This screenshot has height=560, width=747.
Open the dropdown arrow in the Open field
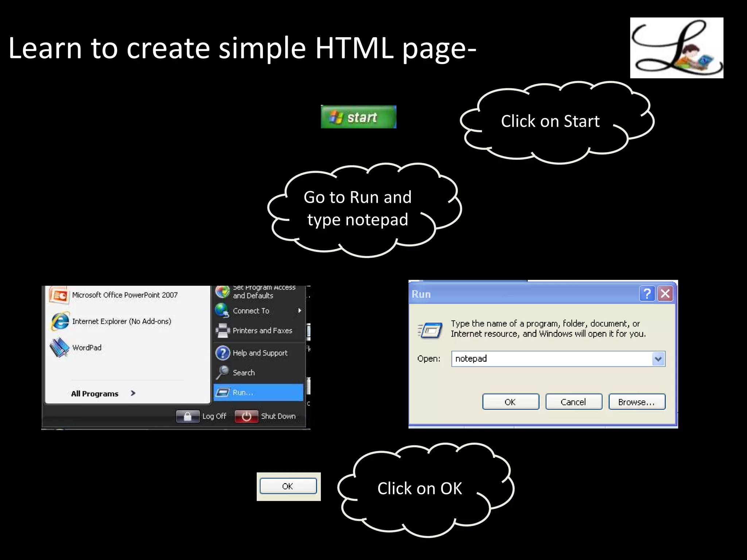[x=658, y=359]
